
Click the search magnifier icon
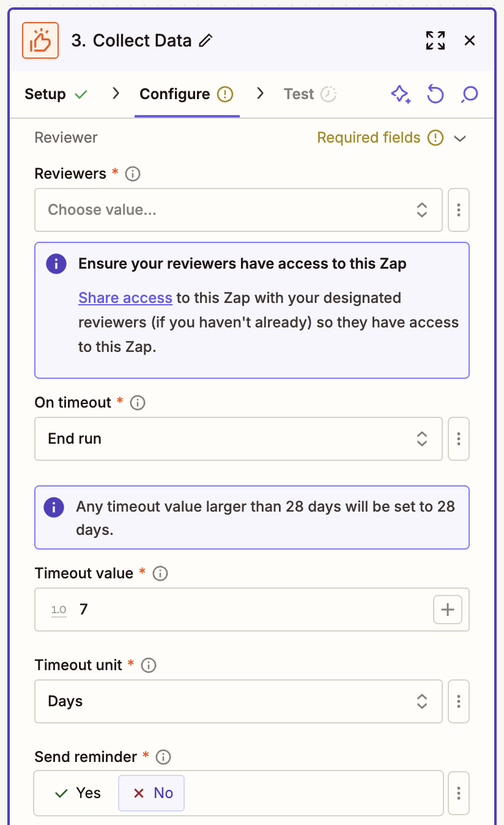[x=469, y=94]
